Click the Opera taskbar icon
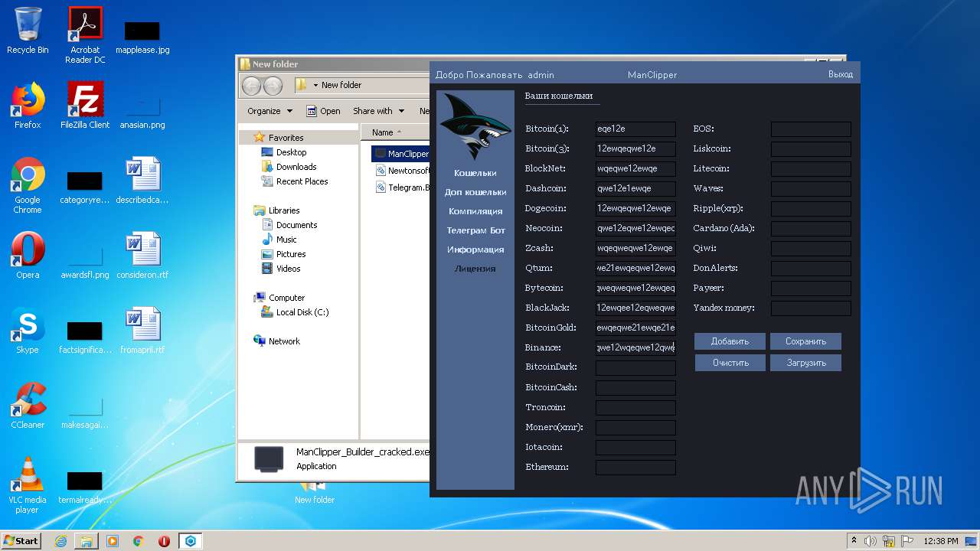This screenshot has width=980, height=551. point(164,541)
